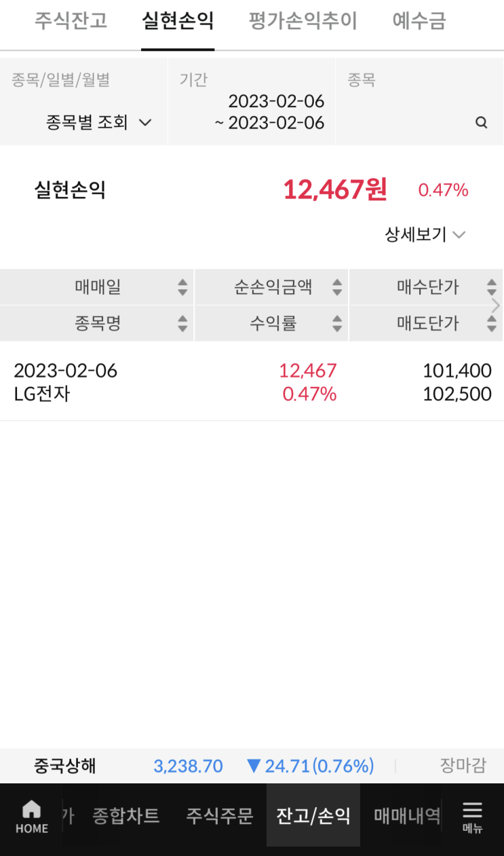Tap the HOME icon in bottom bar
Viewport: 504px width, 856px height.
click(32, 816)
